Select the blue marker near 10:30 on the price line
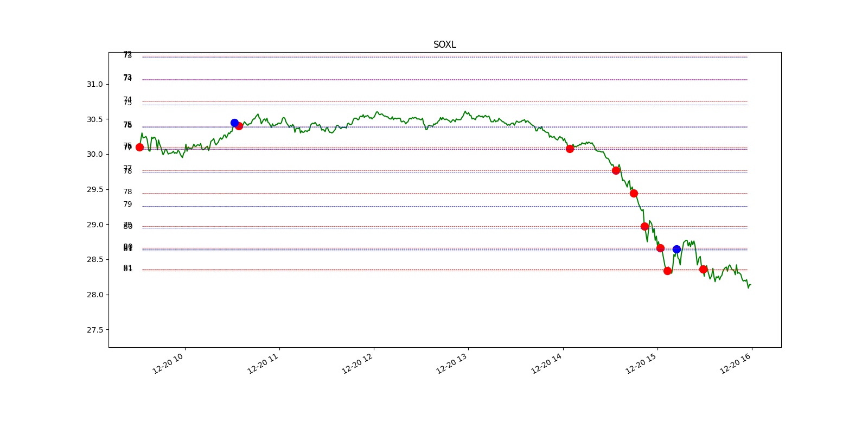This screenshot has width=868, height=434. (234, 123)
